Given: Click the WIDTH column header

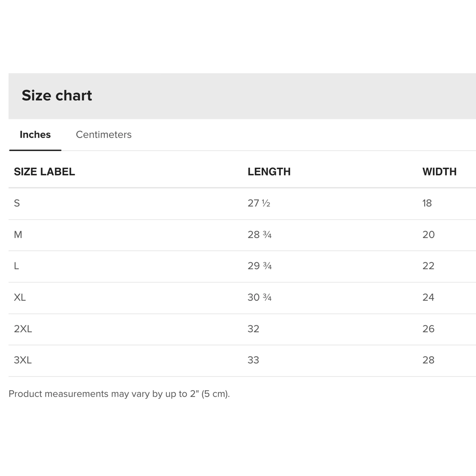Looking at the screenshot, I should (439, 172).
